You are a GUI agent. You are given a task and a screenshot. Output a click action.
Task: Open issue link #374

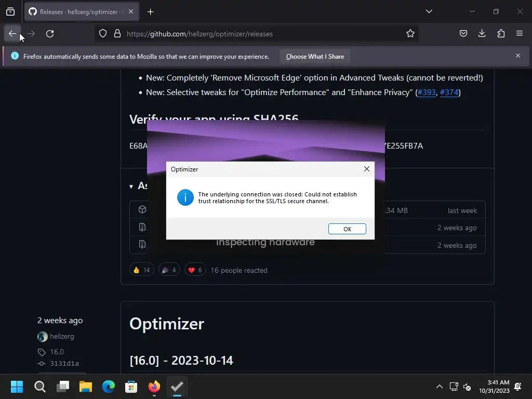coord(449,92)
